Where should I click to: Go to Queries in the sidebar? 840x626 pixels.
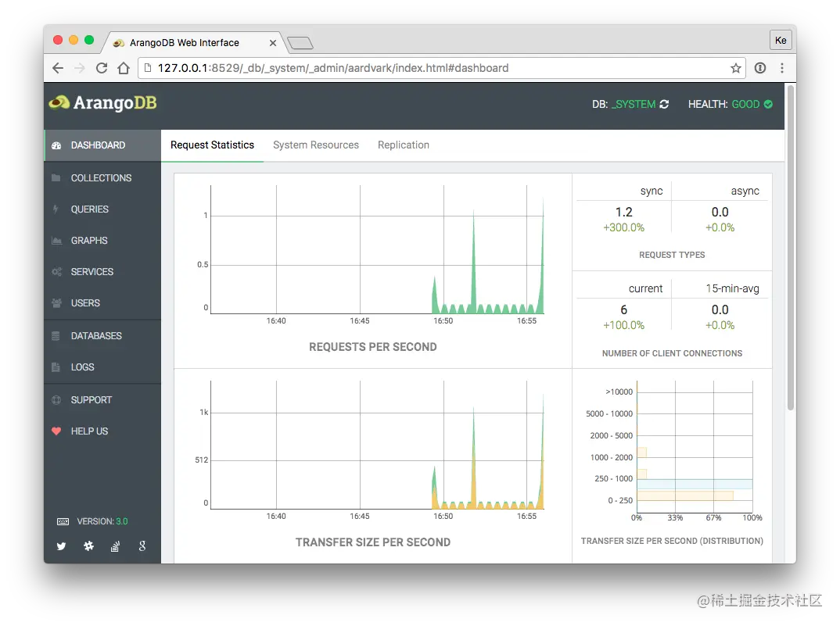[x=102, y=209]
